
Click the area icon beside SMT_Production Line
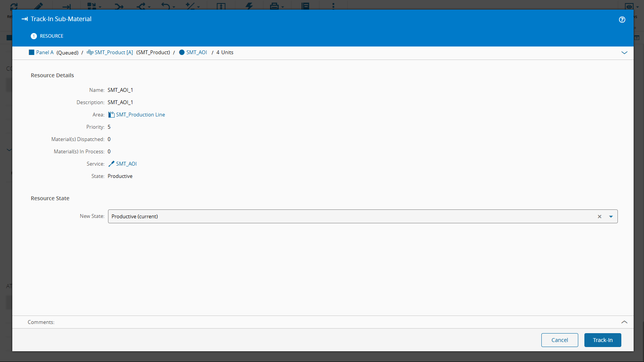111,115
